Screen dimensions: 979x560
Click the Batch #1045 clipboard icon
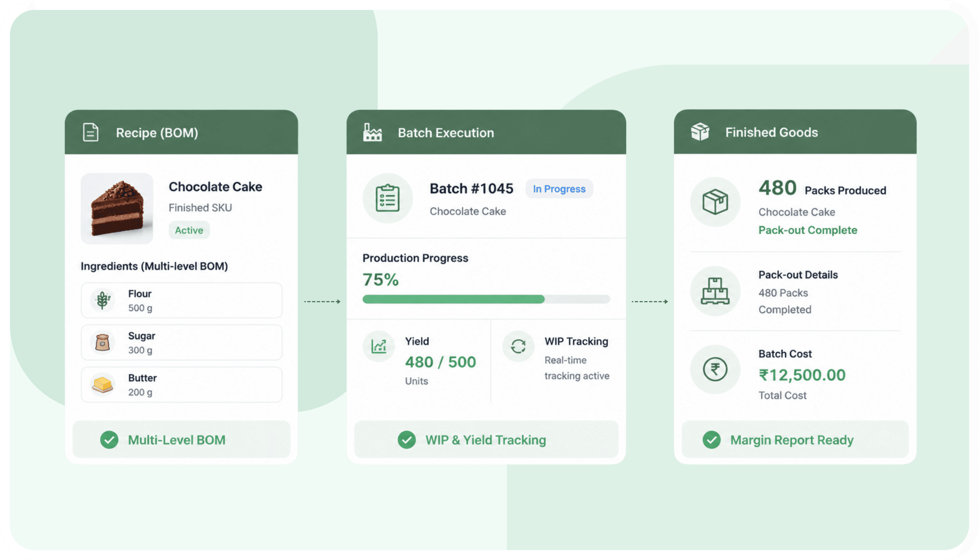[x=388, y=198]
